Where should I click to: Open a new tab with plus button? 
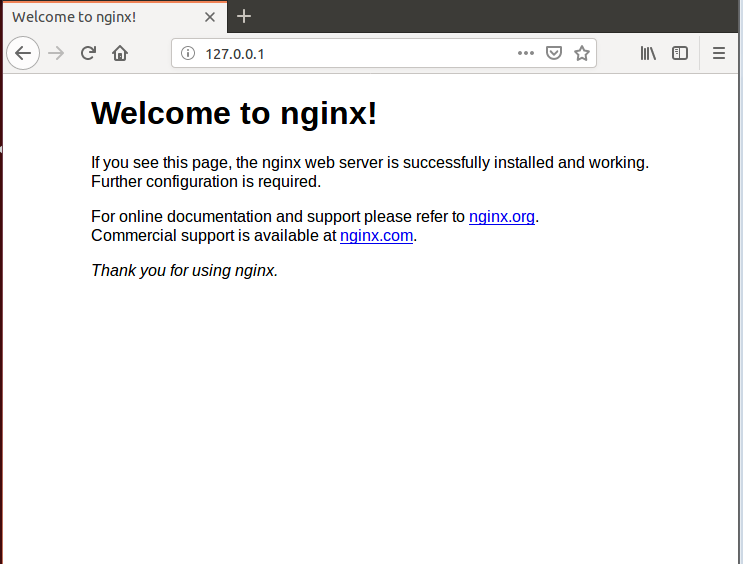click(244, 17)
